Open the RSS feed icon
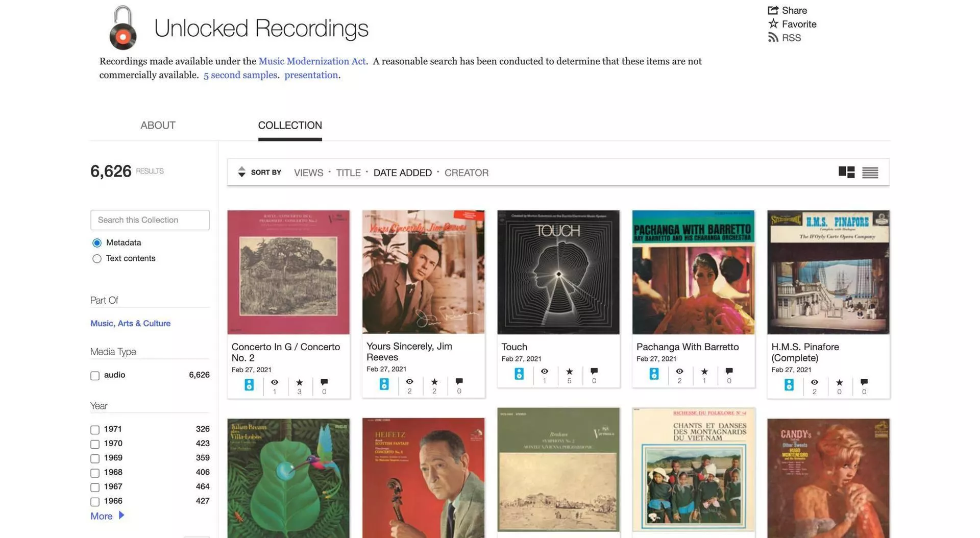 point(773,37)
